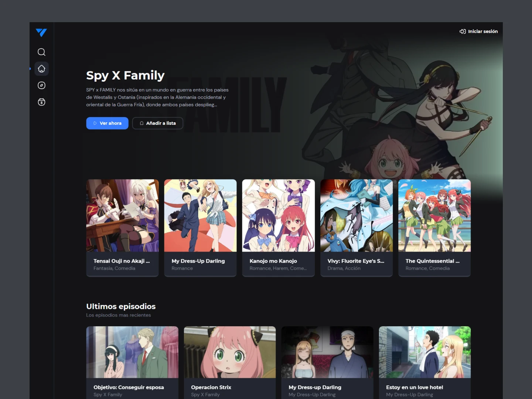532x399 pixels.
Task: Click the SPY x FAMILY synopsis text
Action: click(157, 97)
